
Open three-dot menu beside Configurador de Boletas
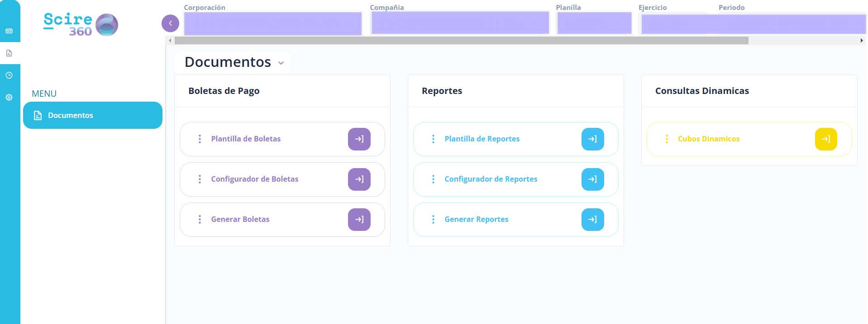point(200,179)
